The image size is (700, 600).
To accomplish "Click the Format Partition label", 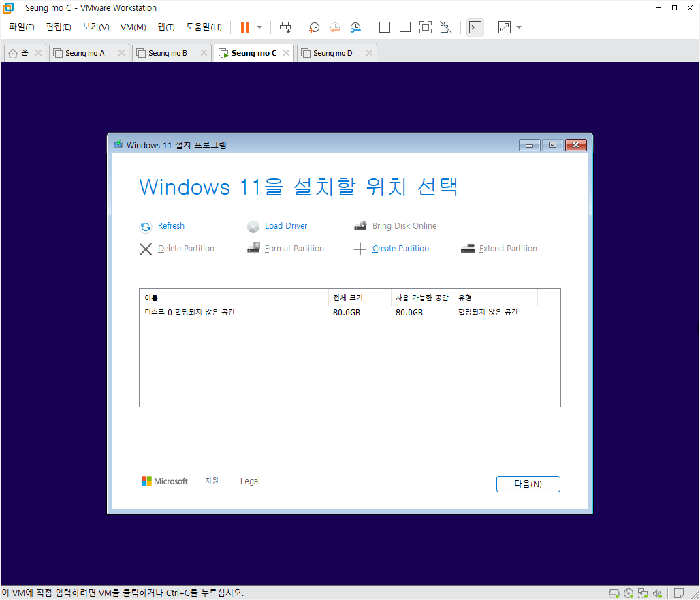I will (294, 248).
